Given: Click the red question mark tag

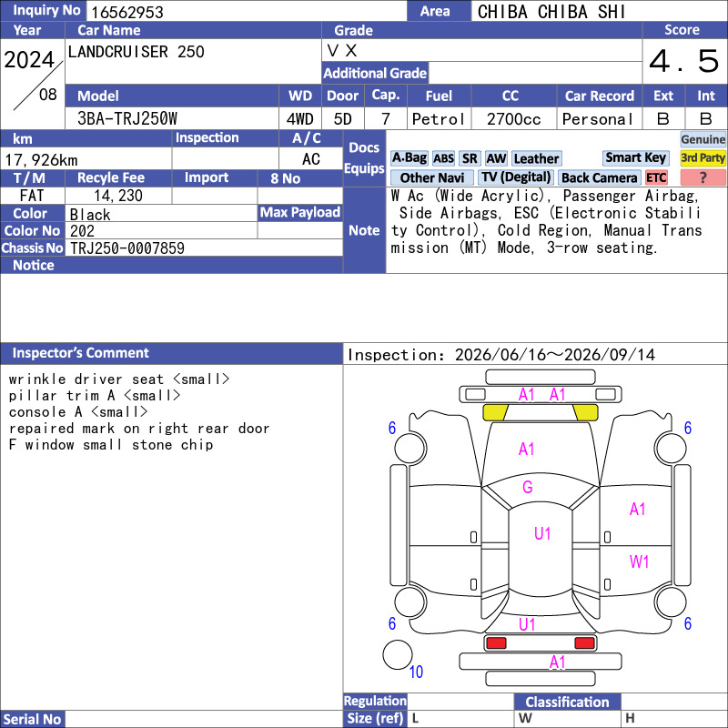Looking at the screenshot, I should 703,177.
